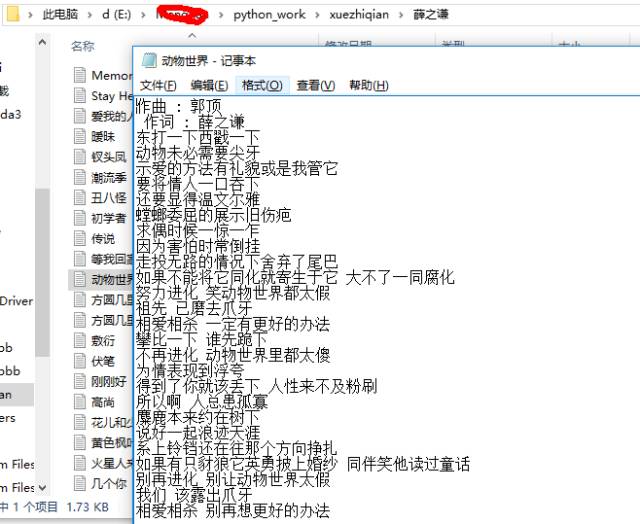Select the file icon beside 丑八怪
This screenshot has height=524, width=640.
coord(80,198)
